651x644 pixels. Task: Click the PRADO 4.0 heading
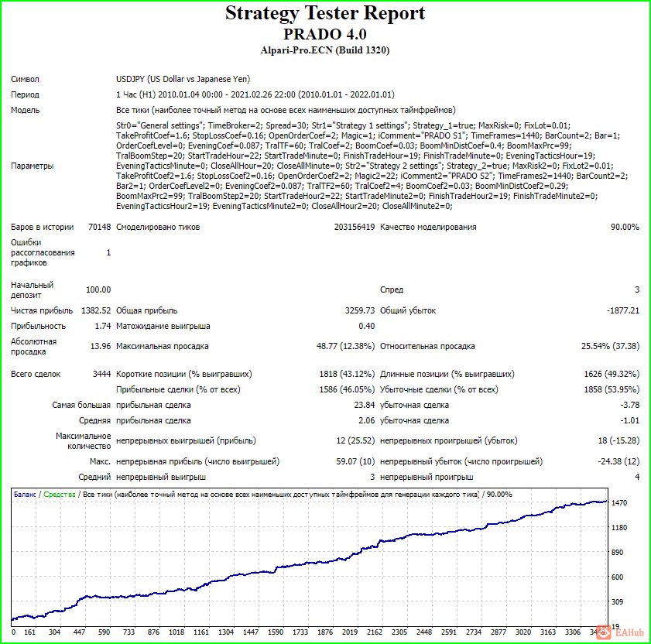pyautogui.click(x=325, y=34)
